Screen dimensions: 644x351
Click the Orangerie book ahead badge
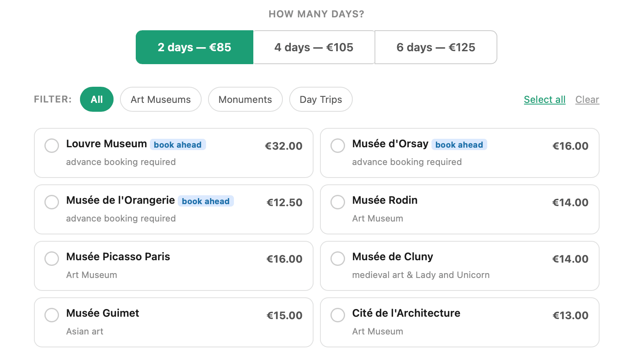click(x=206, y=201)
